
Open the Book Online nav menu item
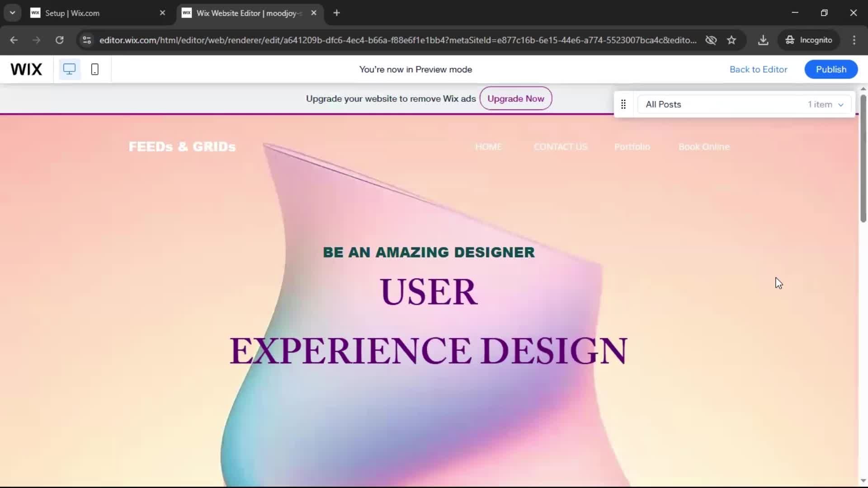coord(704,147)
